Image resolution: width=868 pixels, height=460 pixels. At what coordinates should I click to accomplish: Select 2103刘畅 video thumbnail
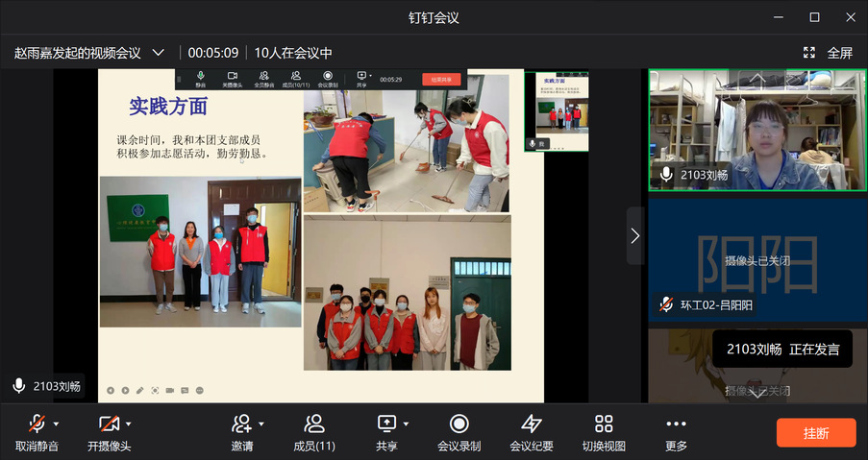756,130
